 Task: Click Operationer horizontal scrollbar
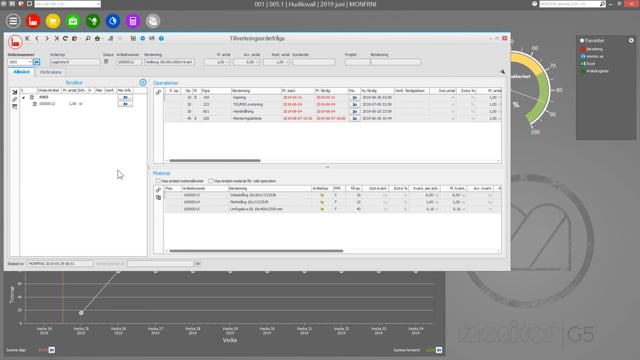click(x=215, y=160)
